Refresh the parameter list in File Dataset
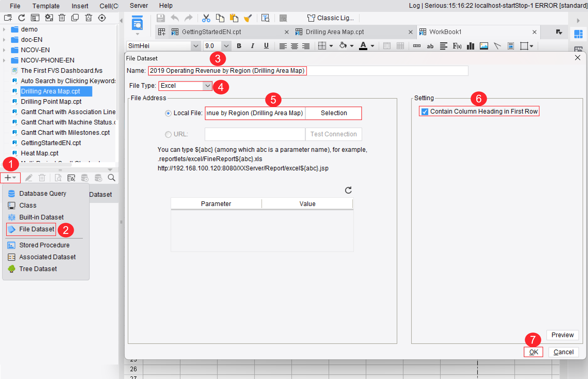Screen dimensions: 588x379 click(348, 190)
